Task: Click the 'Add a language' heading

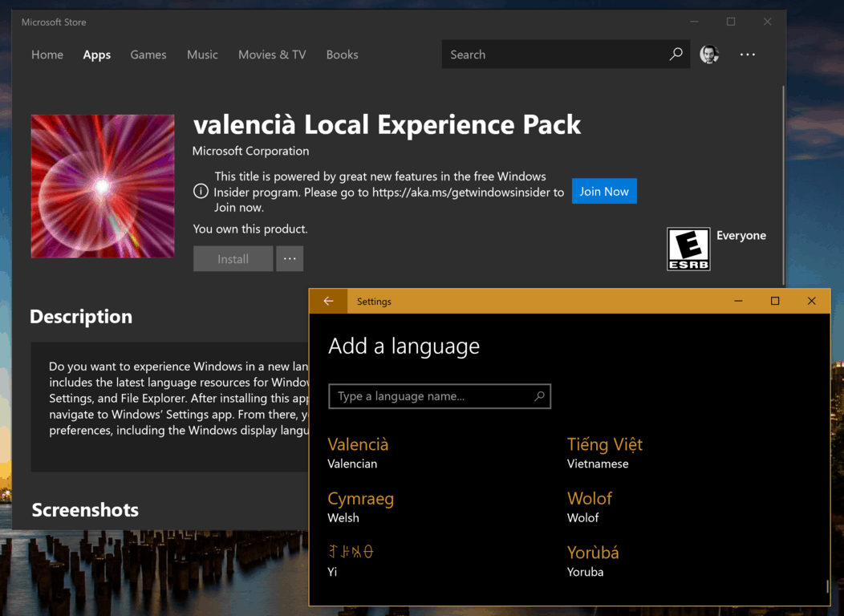Action: [404, 346]
